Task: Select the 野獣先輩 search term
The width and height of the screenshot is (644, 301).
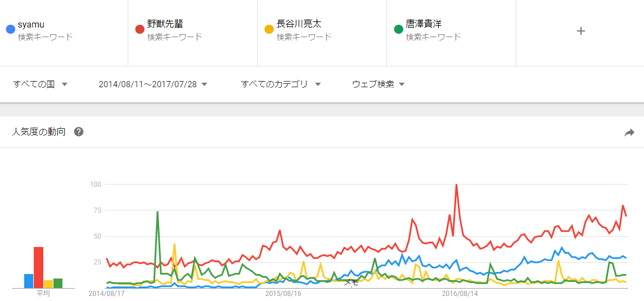Action: tap(165, 24)
